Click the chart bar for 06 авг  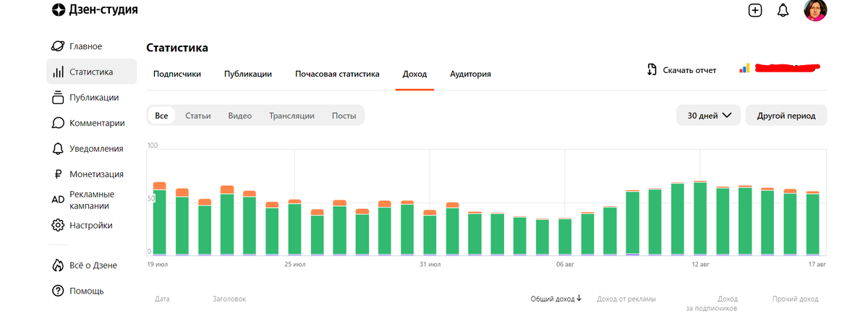pos(565,237)
